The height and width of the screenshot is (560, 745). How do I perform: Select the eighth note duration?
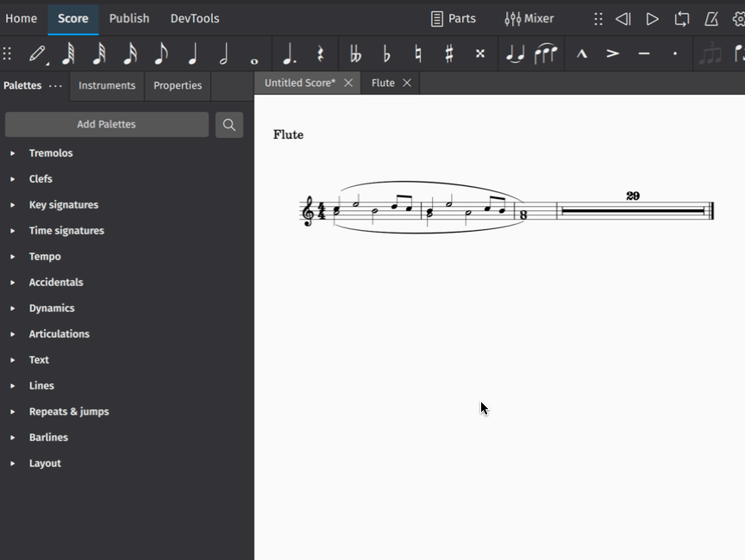point(161,53)
